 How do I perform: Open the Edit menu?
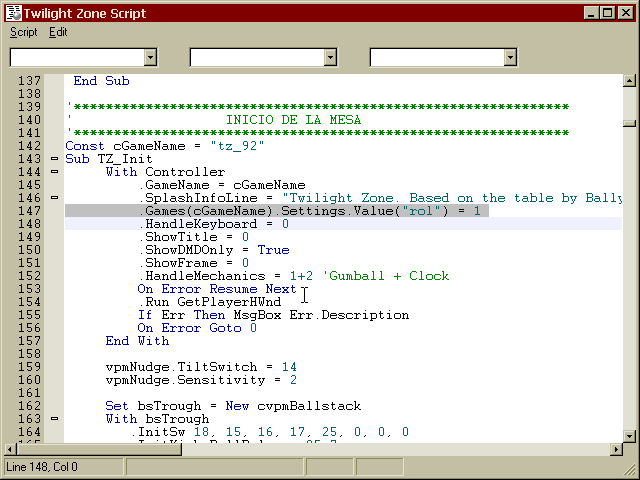(58, 32)
